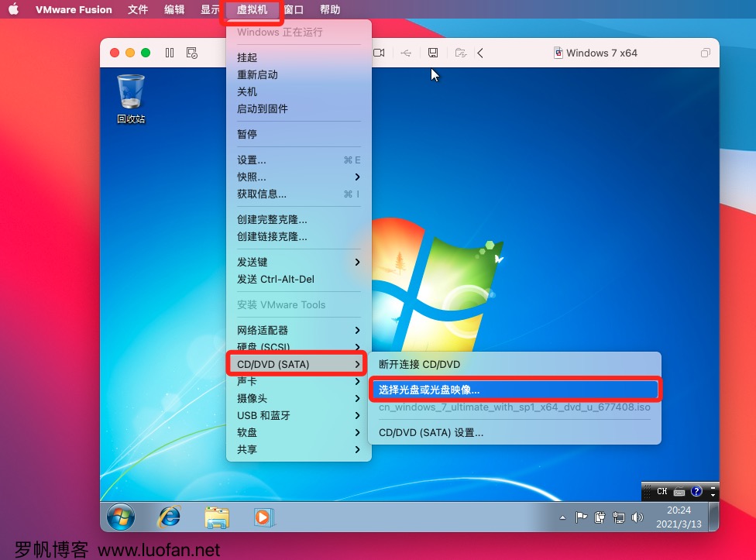Open the Recycle Bin desktop icon

click(131, 99)
